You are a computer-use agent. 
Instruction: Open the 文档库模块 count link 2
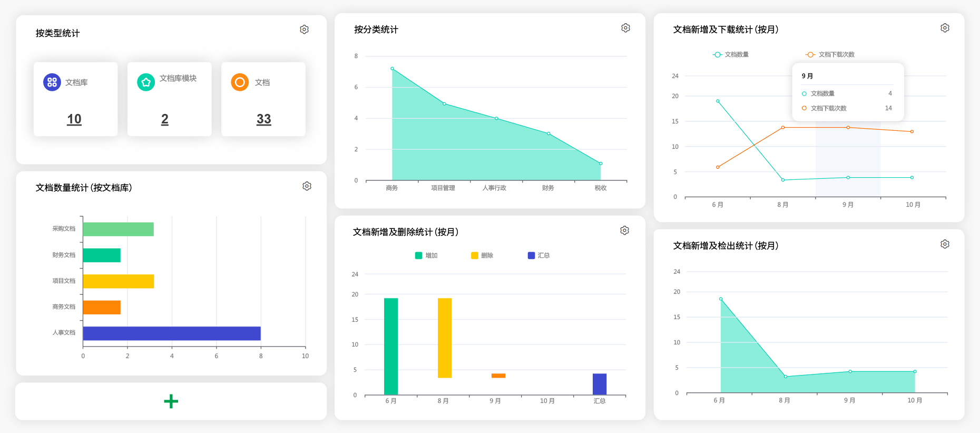coord(165,119)
